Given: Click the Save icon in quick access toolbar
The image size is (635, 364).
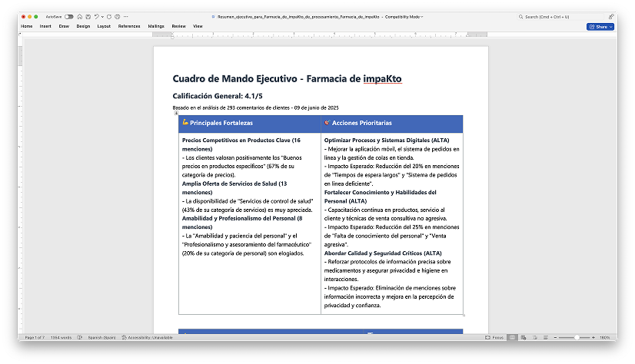Looking at the screenshot, I should [x=88, y=16].
